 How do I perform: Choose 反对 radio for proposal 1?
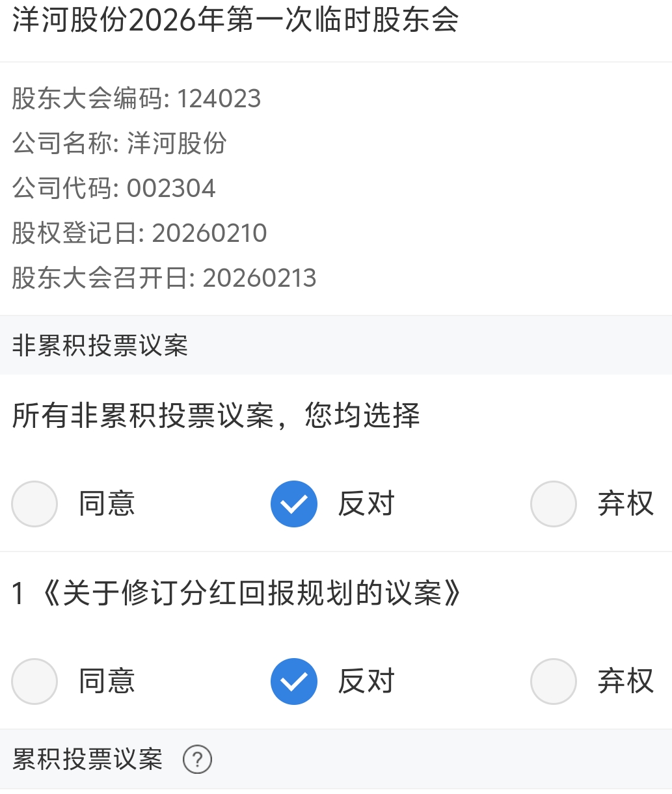(294, 682)
